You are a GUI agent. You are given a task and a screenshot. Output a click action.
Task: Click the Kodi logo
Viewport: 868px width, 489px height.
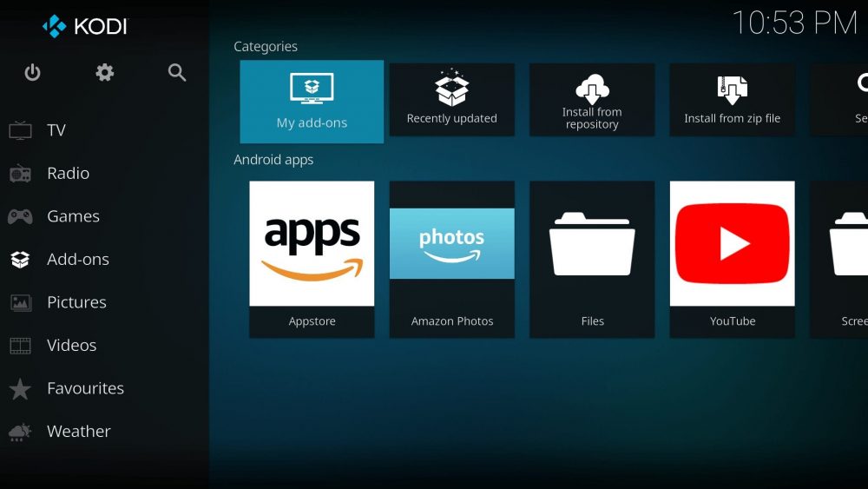85,26
